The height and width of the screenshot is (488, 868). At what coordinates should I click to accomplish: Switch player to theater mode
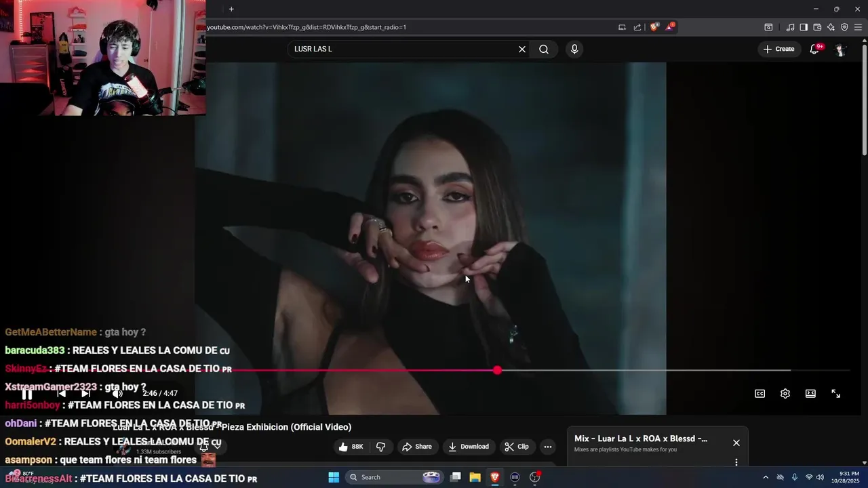pos(810,394)
